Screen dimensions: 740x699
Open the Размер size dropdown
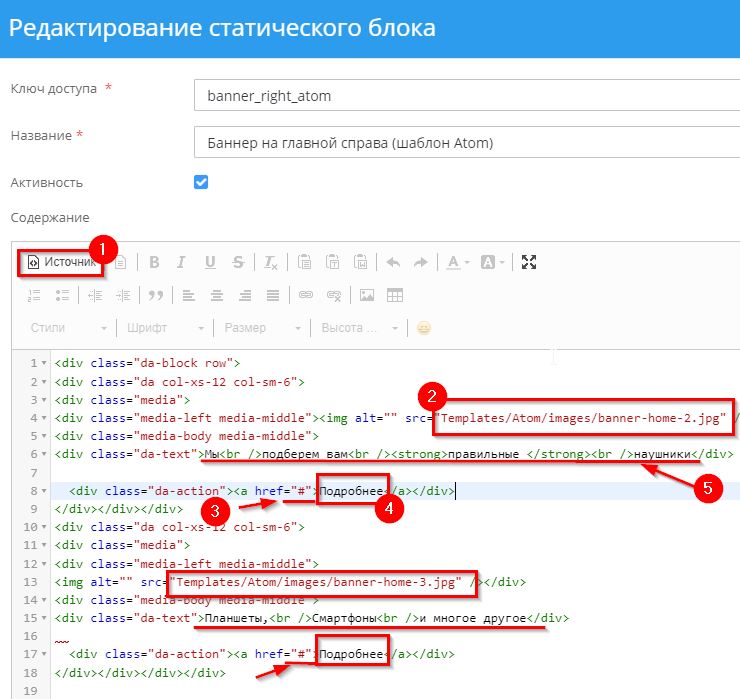[262, 328]
